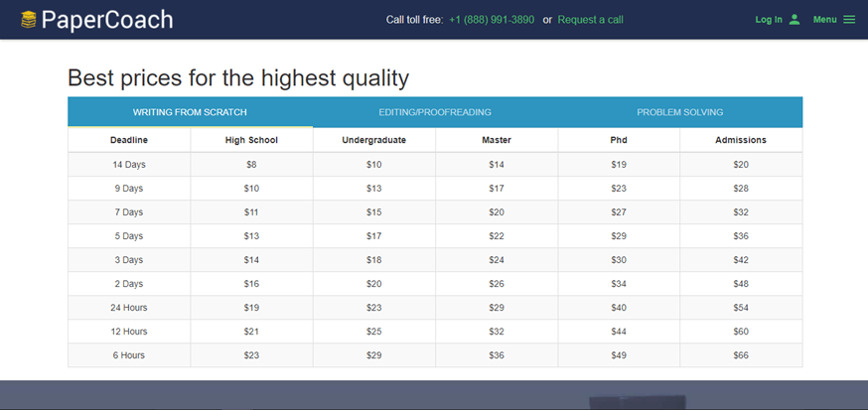Click the $25 Undergraduate price for 12 Hours
Viewport: 868px width, 410px height.
coord(374,332)
